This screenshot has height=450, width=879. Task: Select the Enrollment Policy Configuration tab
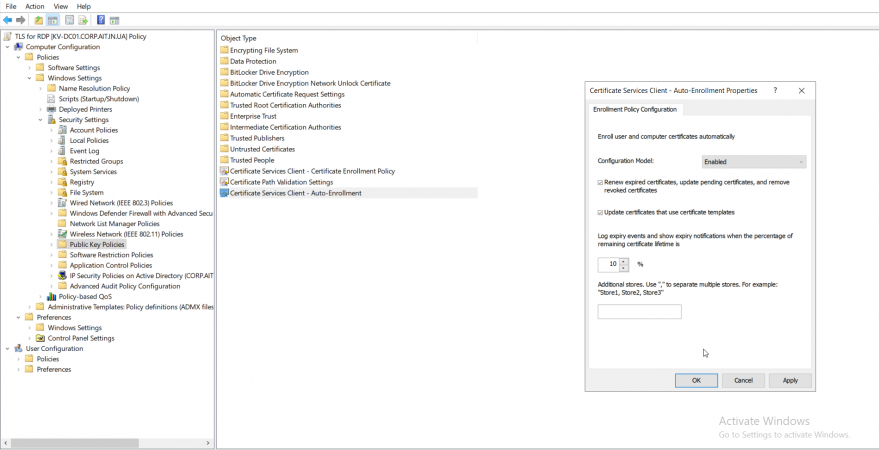(635, 109)
